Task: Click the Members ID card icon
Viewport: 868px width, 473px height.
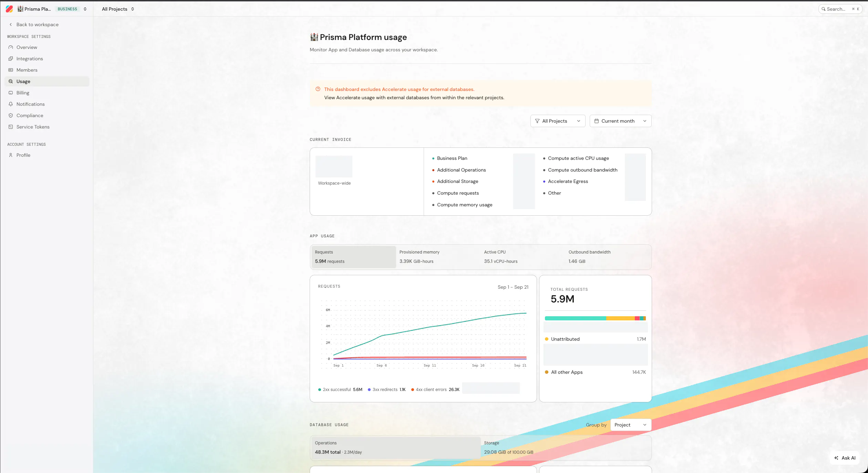Action: 11,70
